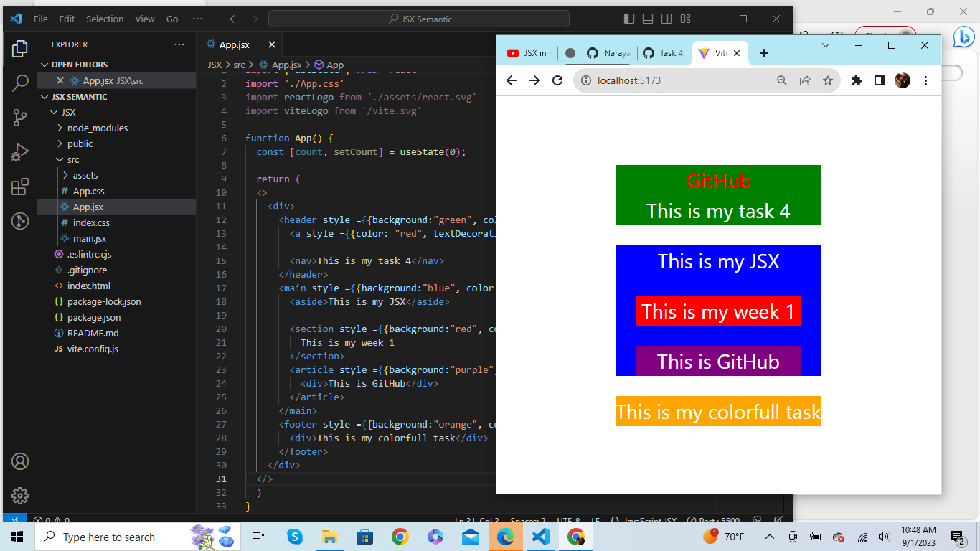Toggle the Primary Side Bar visibility
Image resolution: width=980 pixels, height=551 pixels.
628,18
